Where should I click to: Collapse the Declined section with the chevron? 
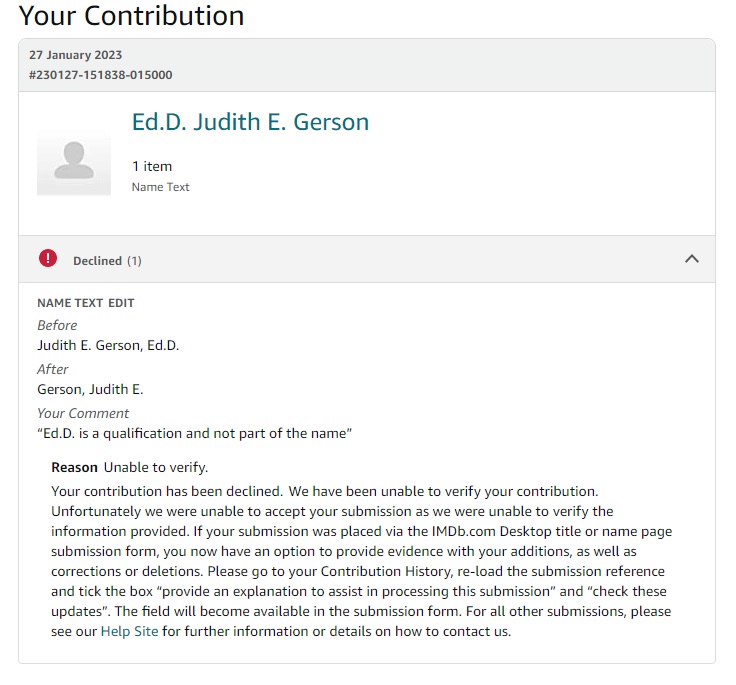(691, 259)
